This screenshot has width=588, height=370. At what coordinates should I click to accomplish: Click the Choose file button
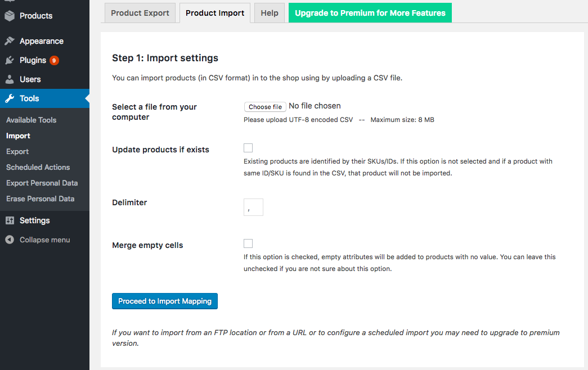click(x=265, y=107)
